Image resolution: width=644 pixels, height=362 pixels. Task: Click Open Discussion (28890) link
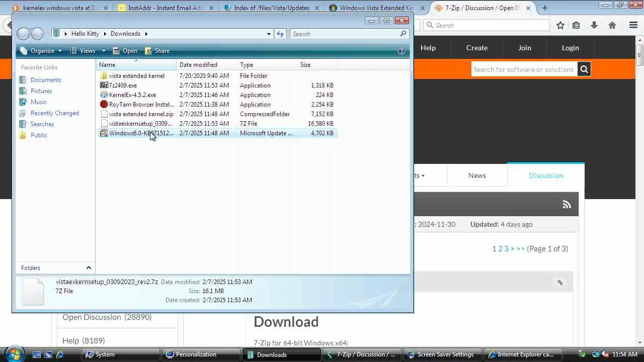pyautogui.click(x=107, y=317)
